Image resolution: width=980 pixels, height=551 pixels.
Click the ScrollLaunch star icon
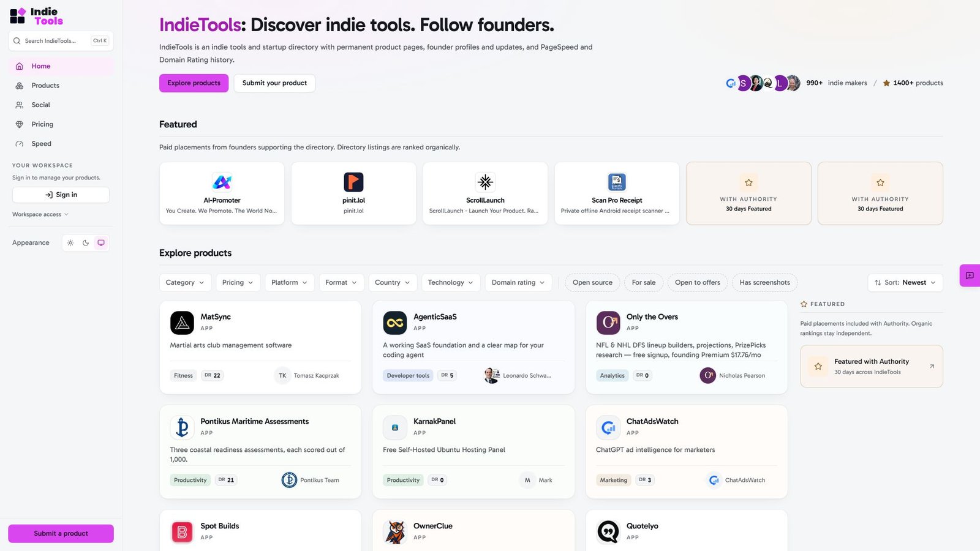click(485, 182)
